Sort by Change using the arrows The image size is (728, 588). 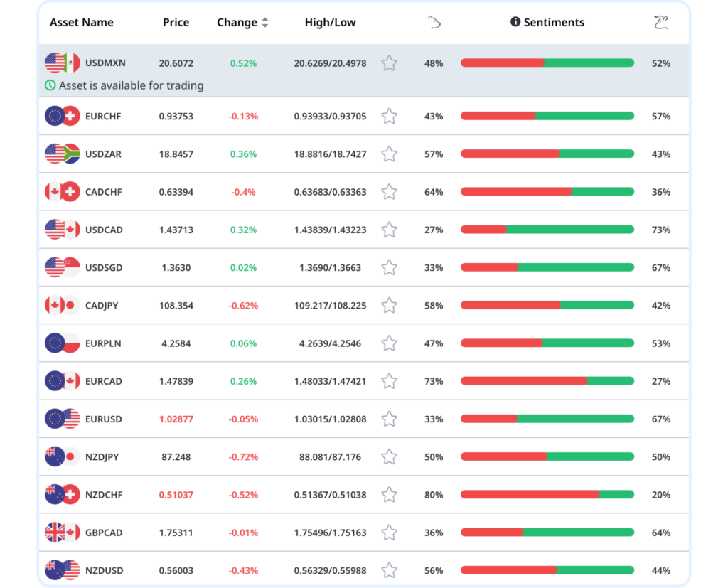click(x=265, y=22)
